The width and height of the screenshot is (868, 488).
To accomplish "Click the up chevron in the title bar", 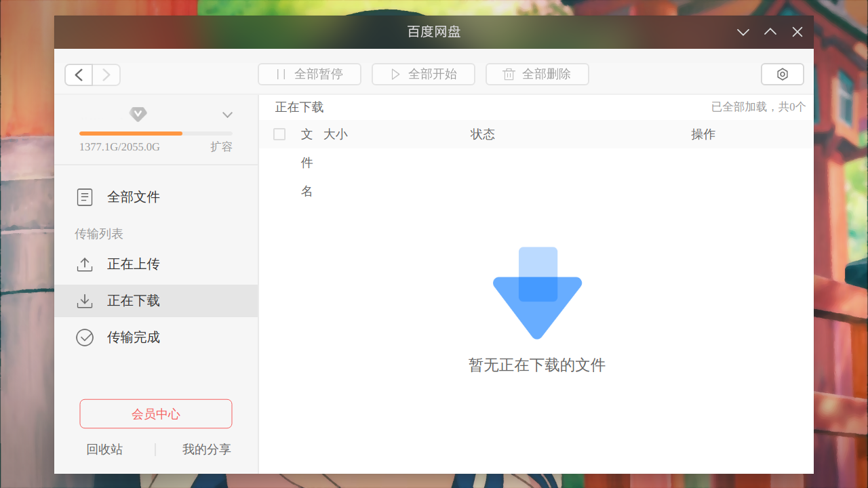I will click(x=770, y=32).
